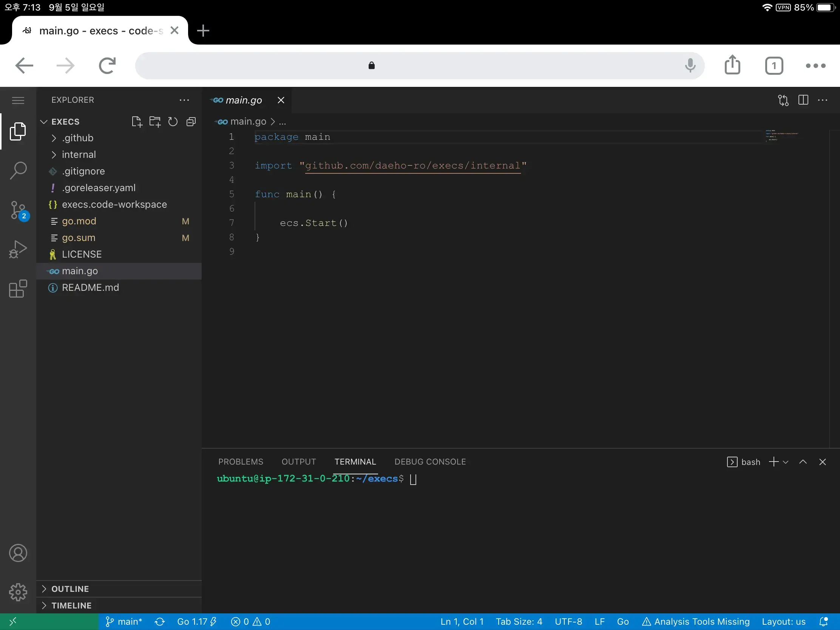The height and width of the screenshot is (630, 840).
Task: Open the Source Control view
Action: point(18,210)
